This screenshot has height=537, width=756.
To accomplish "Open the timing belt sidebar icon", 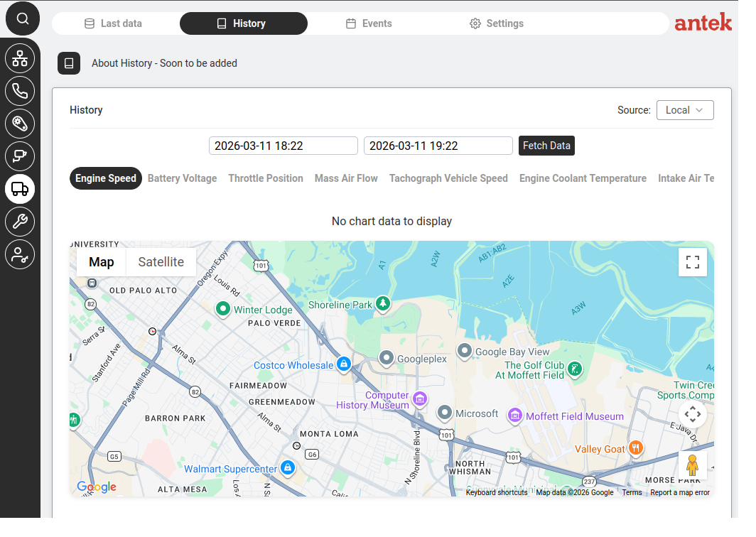I will (x=20, y=124).
